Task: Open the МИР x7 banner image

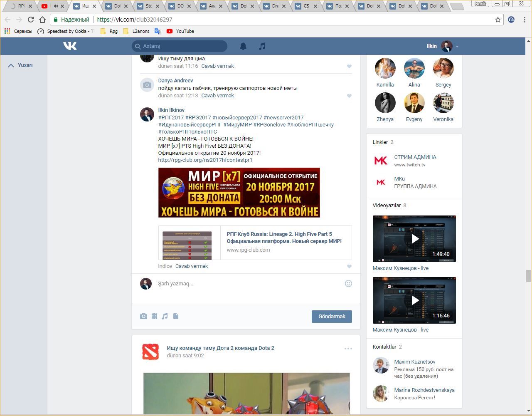Action: 239,193
